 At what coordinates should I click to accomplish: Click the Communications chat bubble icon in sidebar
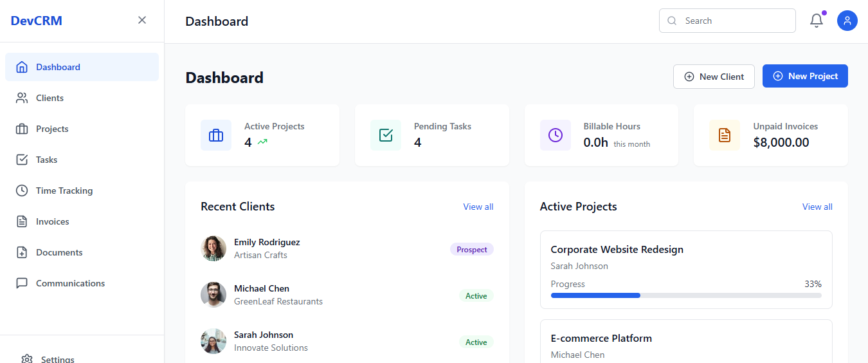22,283
